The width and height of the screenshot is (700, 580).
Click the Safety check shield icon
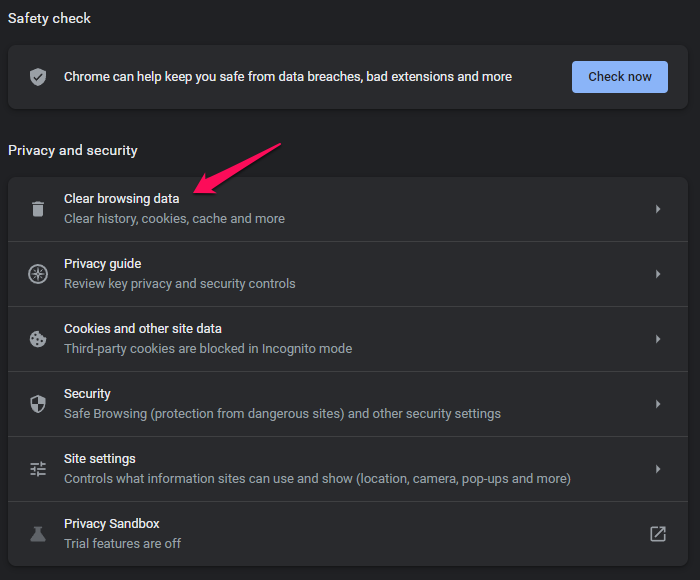(x=38, y=77)
